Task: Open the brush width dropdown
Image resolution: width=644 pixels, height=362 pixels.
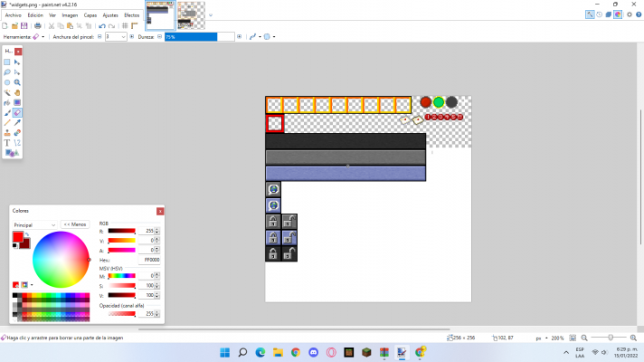Action: tap(122, 37)
